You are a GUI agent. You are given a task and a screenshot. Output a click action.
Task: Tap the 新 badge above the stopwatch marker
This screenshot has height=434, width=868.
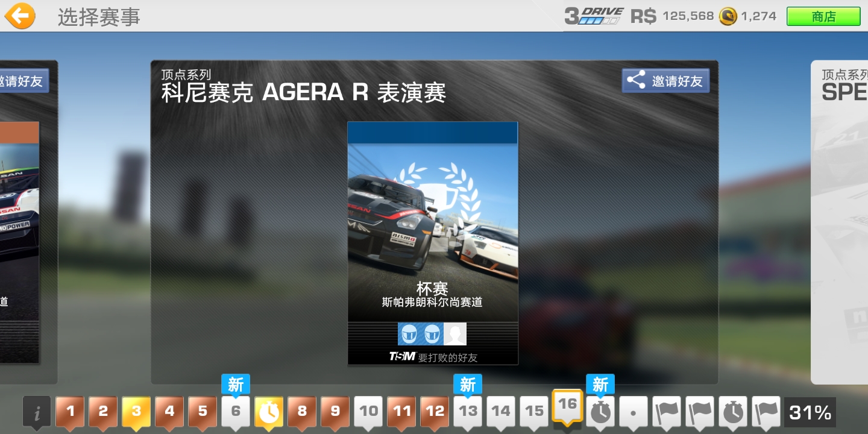600,385
